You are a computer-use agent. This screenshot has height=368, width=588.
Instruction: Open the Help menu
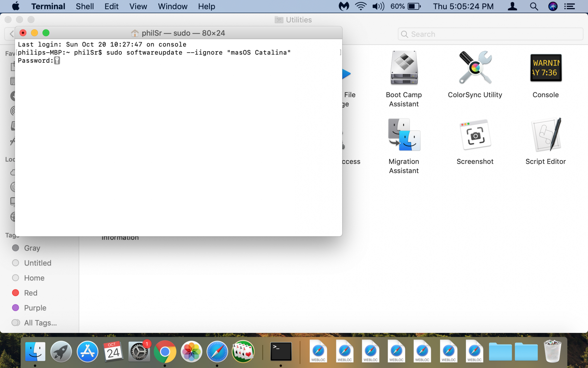point(206,6)
